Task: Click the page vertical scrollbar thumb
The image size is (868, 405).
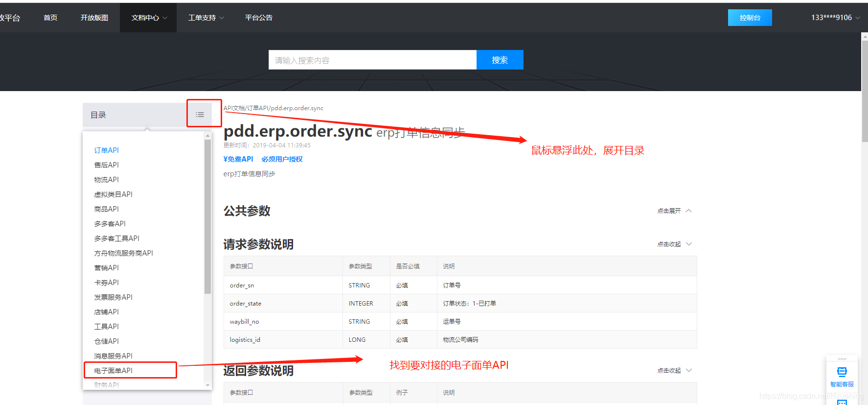Action: click(x=865, y=92)
